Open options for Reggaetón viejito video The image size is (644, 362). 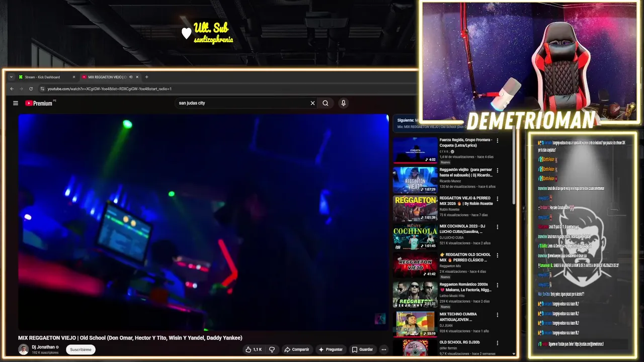tap(498, 170)
